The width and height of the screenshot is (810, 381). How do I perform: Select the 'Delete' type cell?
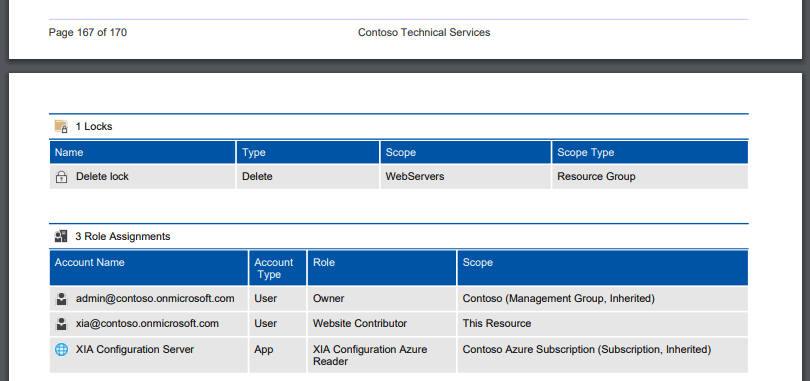[308, 177]
